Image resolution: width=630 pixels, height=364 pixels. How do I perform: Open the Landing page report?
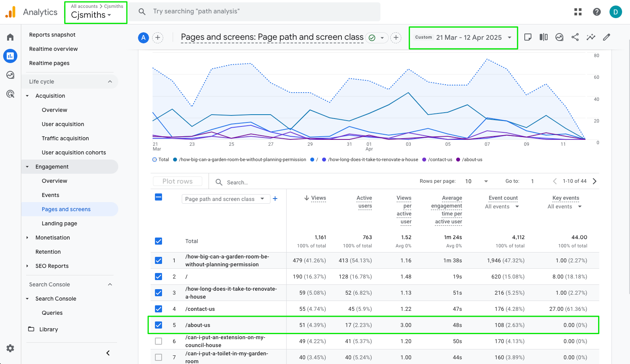point(59,223)
